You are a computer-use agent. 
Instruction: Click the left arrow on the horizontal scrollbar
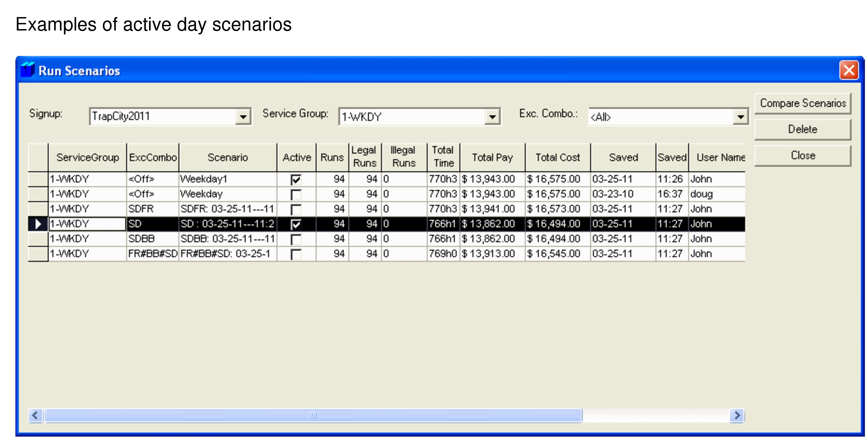35,415
